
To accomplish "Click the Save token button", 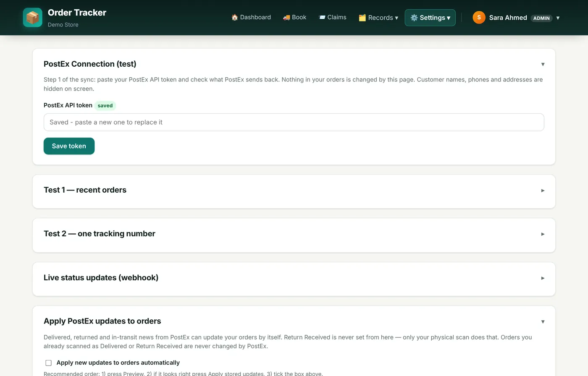I will point(69,146).
